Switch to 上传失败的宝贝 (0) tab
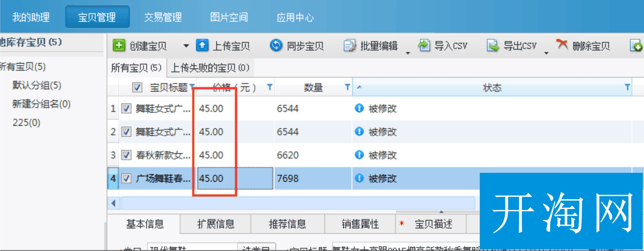 point(210,68)
